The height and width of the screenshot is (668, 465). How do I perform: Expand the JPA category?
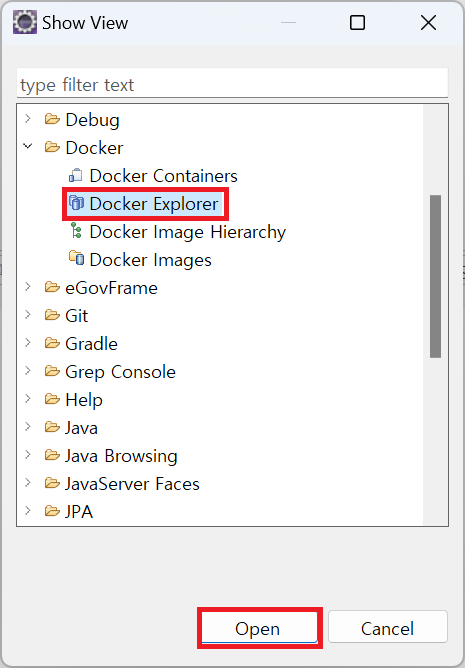tap(28, 510)
